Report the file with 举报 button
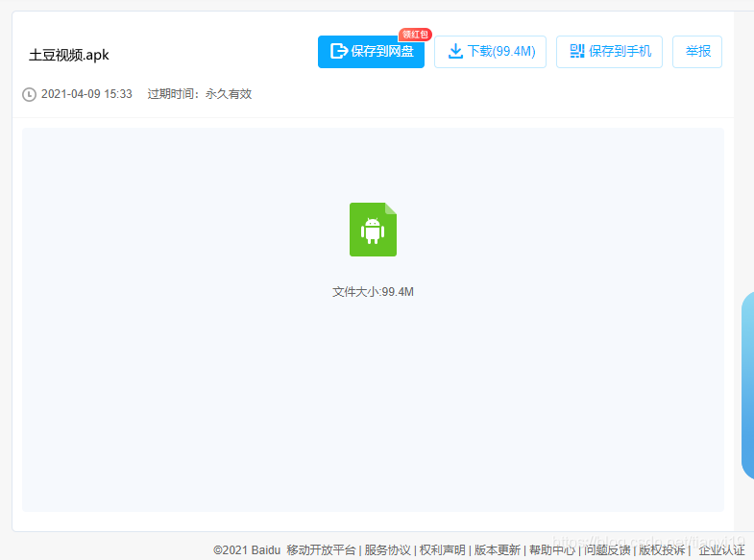This screenshot has height=560, width=754. (x=696, y=52)
